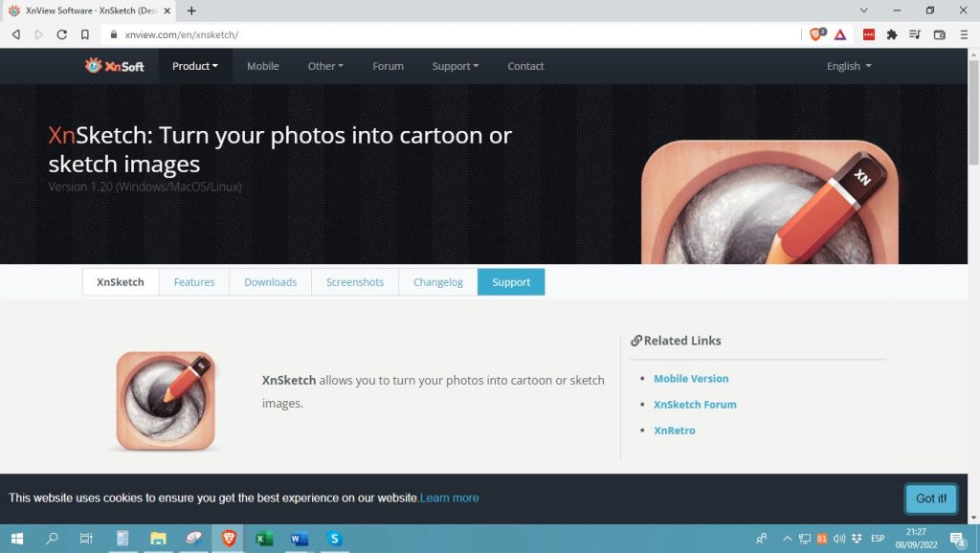Click the new tab plus button
The width and height of the screenshot is (980, 553).
click(191, 11)
